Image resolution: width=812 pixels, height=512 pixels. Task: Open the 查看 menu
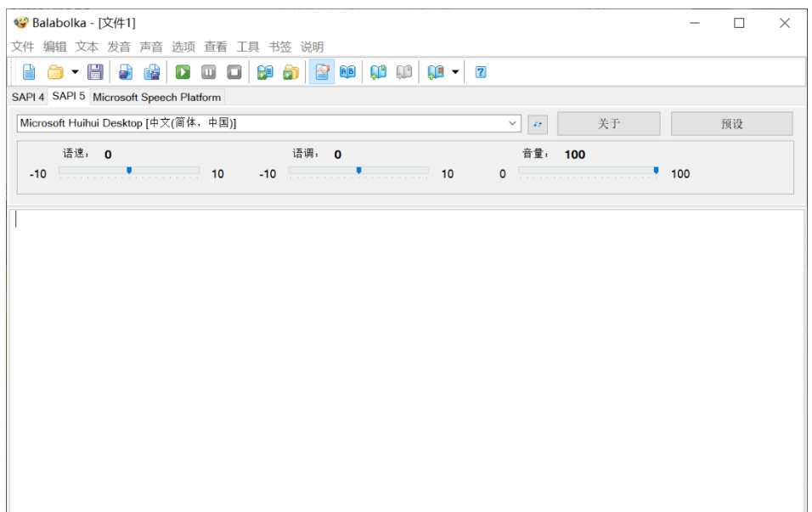216,47
